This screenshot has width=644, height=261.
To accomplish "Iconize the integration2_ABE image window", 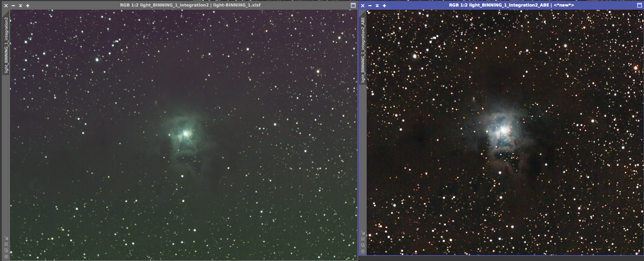I will coord(370,6).
